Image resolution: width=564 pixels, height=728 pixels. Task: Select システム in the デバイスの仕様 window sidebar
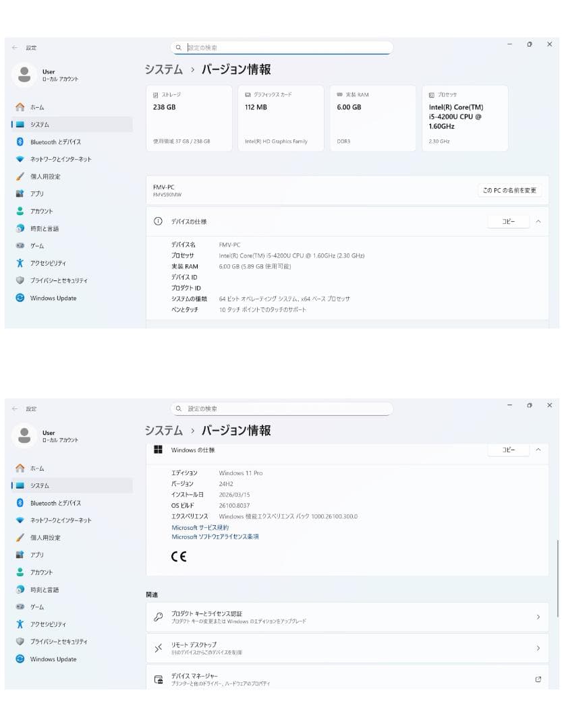pos(72,125)
